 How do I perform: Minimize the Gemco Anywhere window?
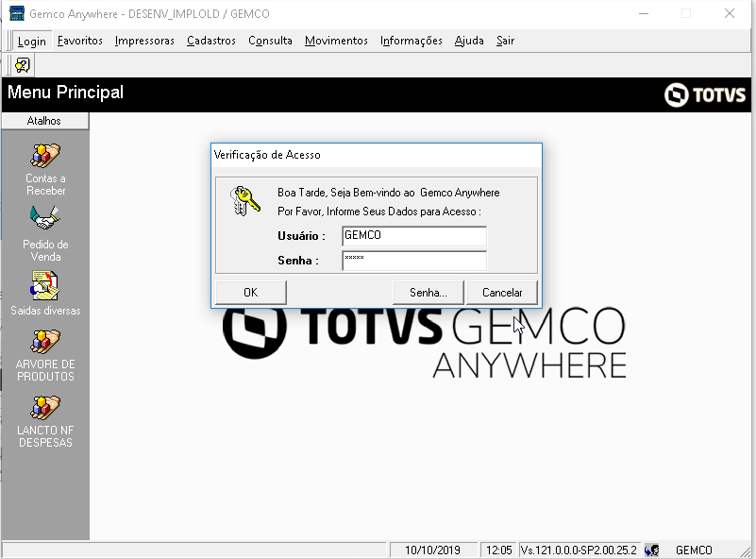click(x=644, y=13)
